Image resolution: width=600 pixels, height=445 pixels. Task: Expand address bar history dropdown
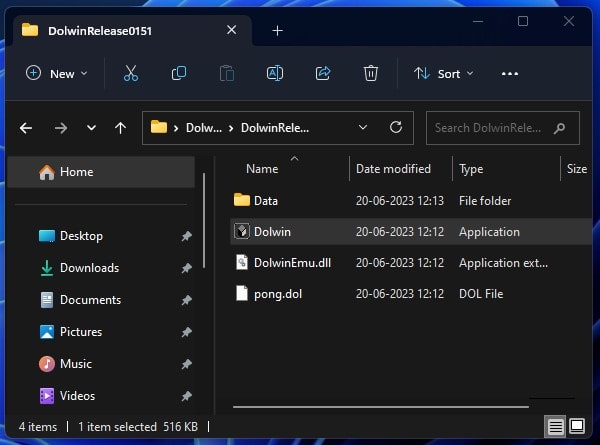tap(363, 127)
